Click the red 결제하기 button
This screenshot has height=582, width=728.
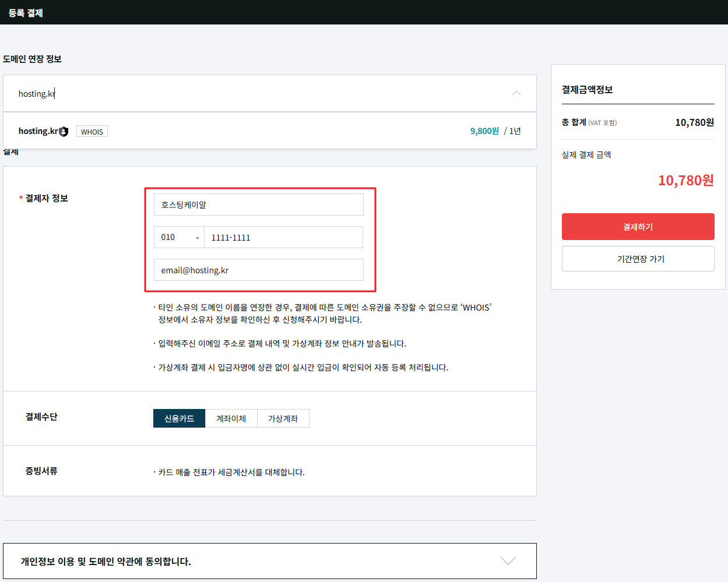(638, 227)
